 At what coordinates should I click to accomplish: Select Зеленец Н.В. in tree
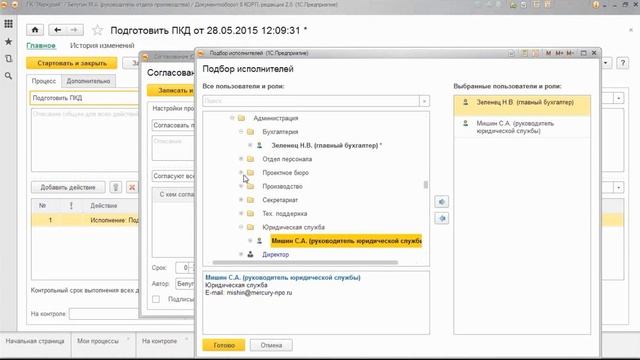tap(327, 145)
